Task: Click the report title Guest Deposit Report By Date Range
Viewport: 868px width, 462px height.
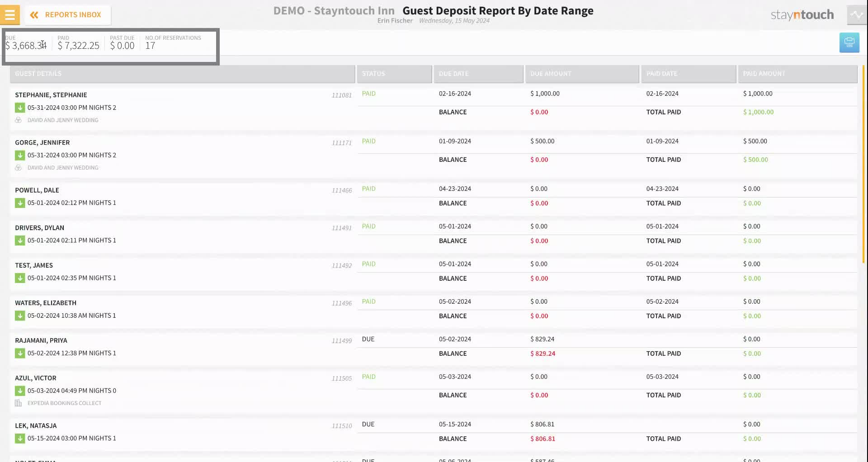Action: 498,11
